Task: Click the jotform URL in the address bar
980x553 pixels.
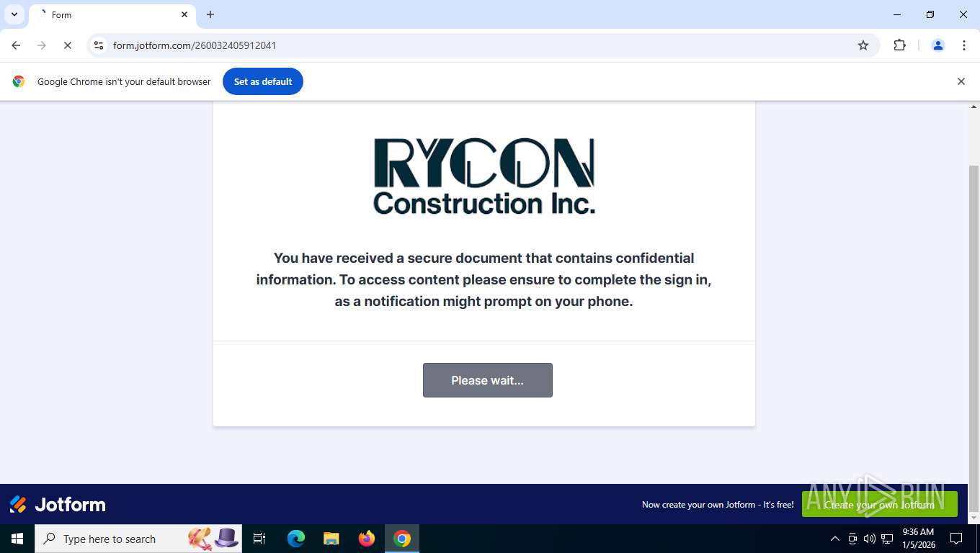Action: point(195,45)
